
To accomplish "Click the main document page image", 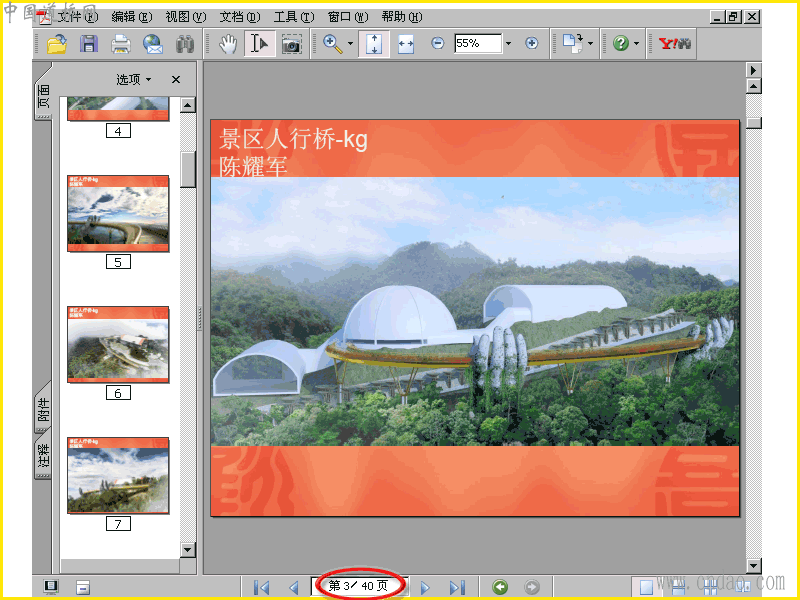I will [475, 318].
